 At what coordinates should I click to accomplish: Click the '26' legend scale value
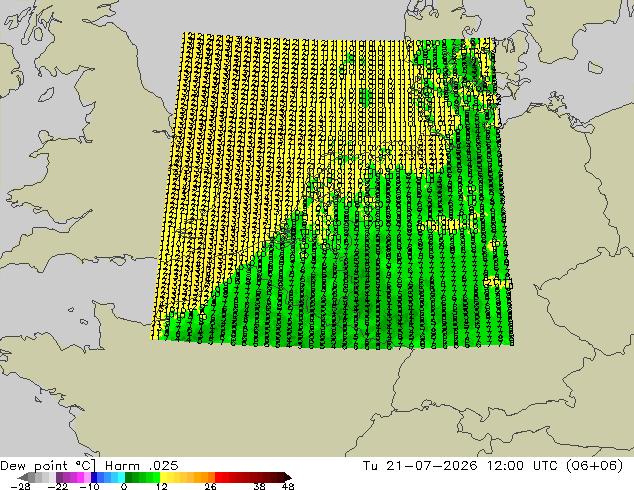[210, 486]
